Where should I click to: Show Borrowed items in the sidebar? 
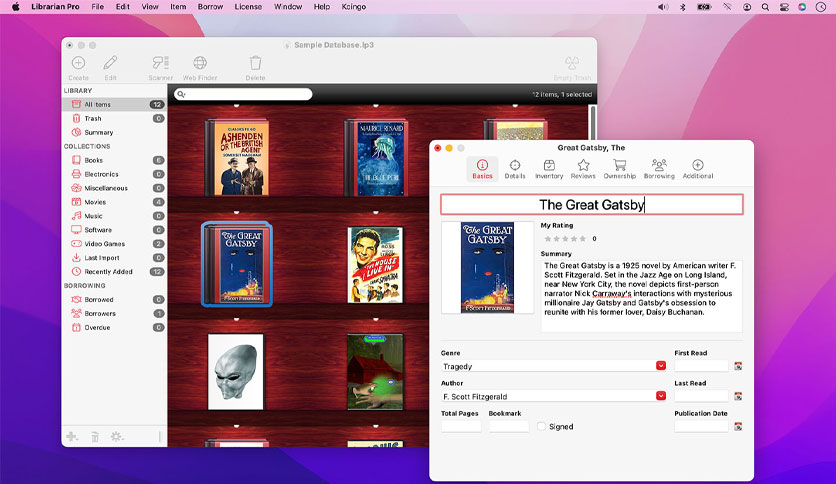click(x=115, y=300)
